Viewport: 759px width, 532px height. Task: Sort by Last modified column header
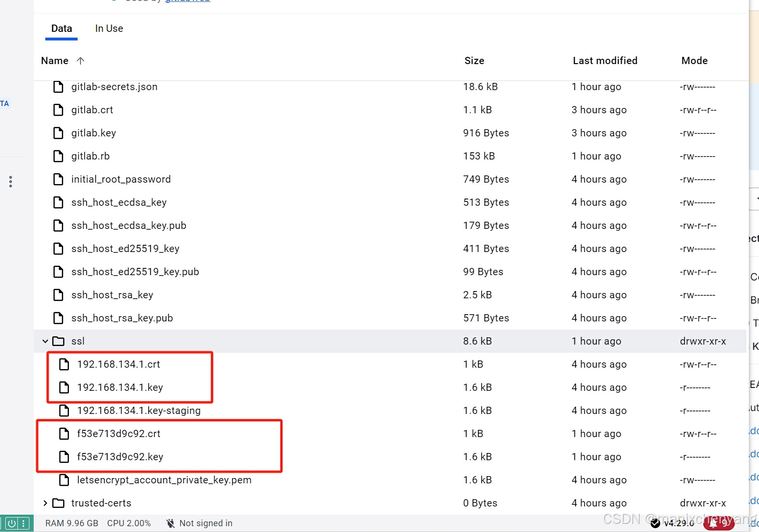coord(605,61)
